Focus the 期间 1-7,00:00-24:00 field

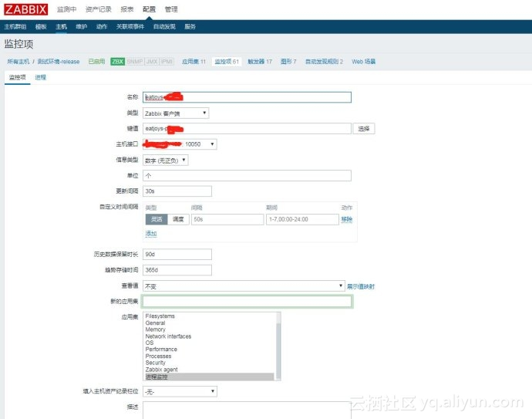[x=302, y=219]
